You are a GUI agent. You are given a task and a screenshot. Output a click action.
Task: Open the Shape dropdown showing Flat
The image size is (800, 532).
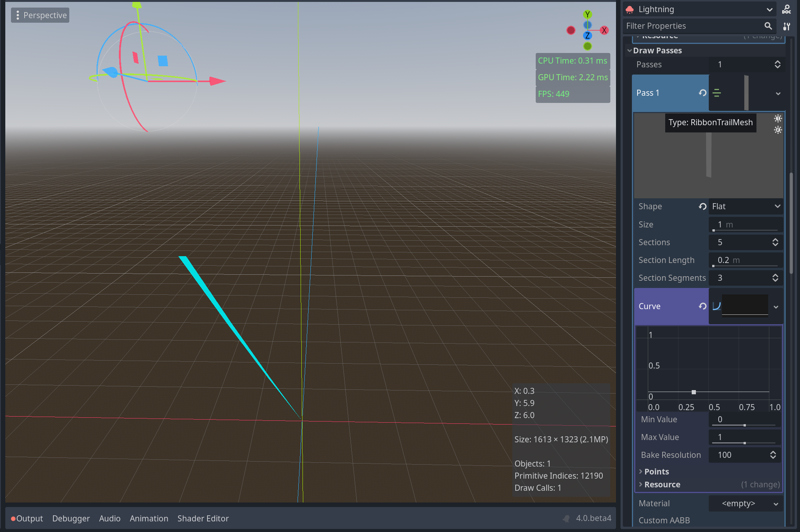(745, 207)
